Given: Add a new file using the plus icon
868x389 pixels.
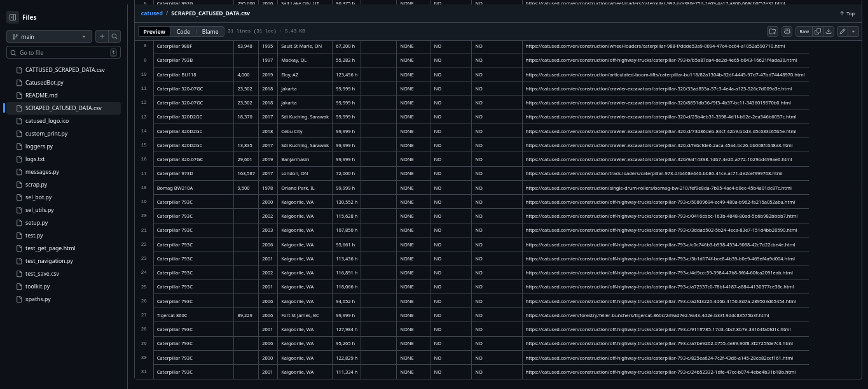Looking at the screenshot, I should [x=102, y=36].
